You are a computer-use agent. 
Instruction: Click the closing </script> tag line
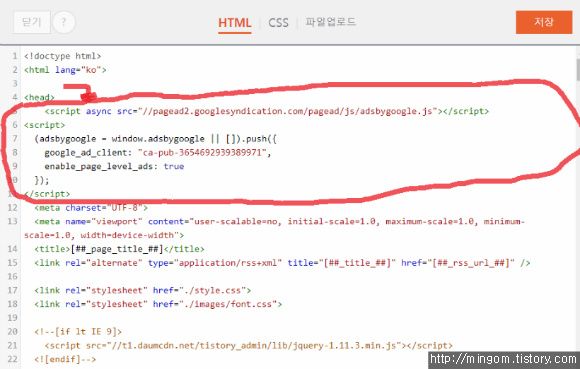pos(47,194)
